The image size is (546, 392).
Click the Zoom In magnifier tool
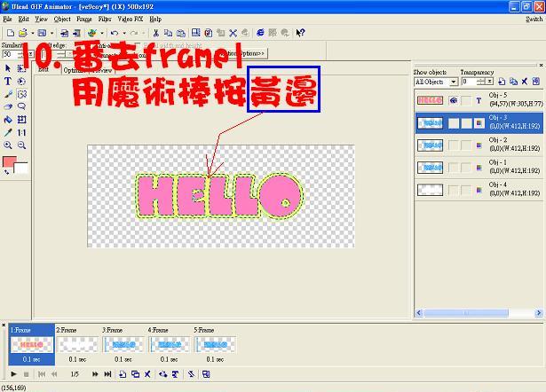click(8, 145)
